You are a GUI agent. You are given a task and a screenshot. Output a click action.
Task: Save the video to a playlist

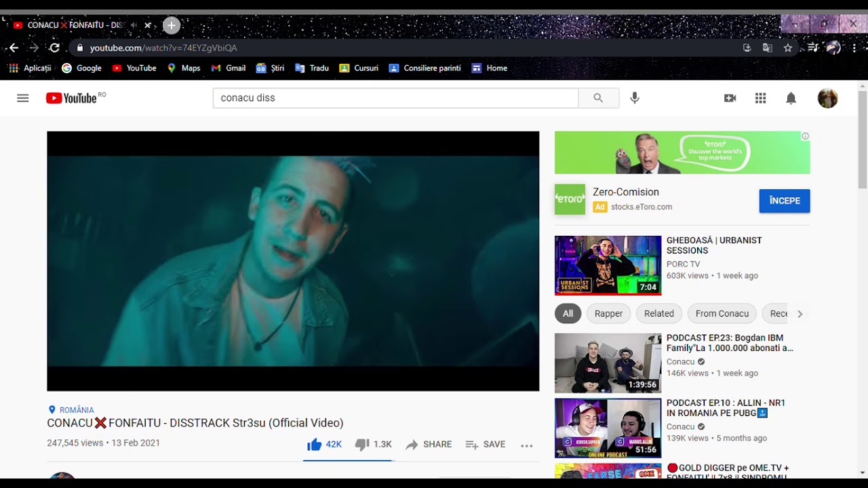click(486, 445)
